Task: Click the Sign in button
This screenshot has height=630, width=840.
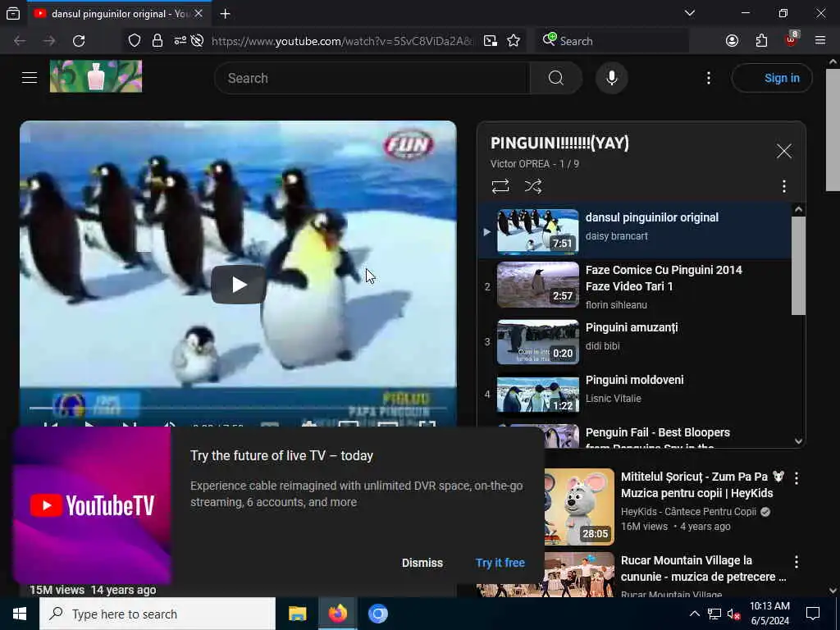Action: 772,78
